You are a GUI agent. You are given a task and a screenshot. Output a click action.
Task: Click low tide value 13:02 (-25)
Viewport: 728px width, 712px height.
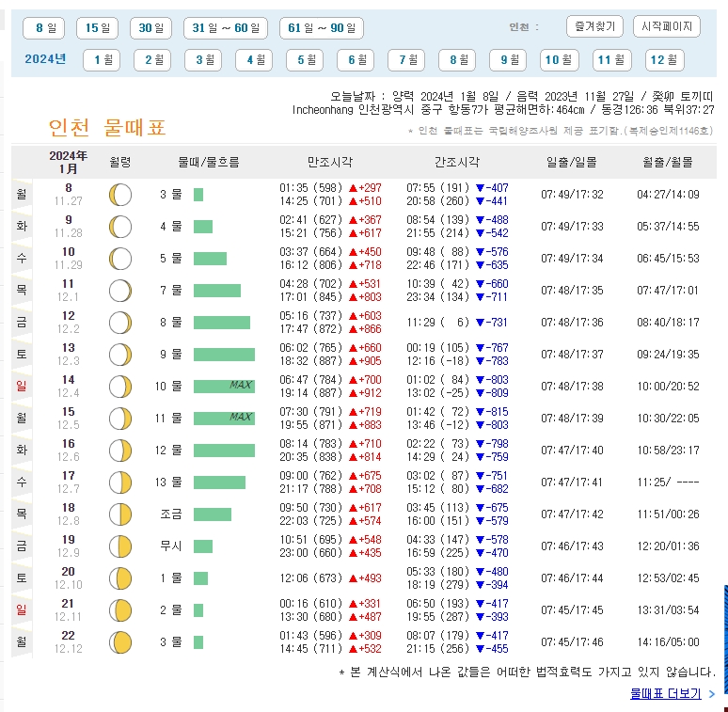pyautogui.click(x=438, y=393)
